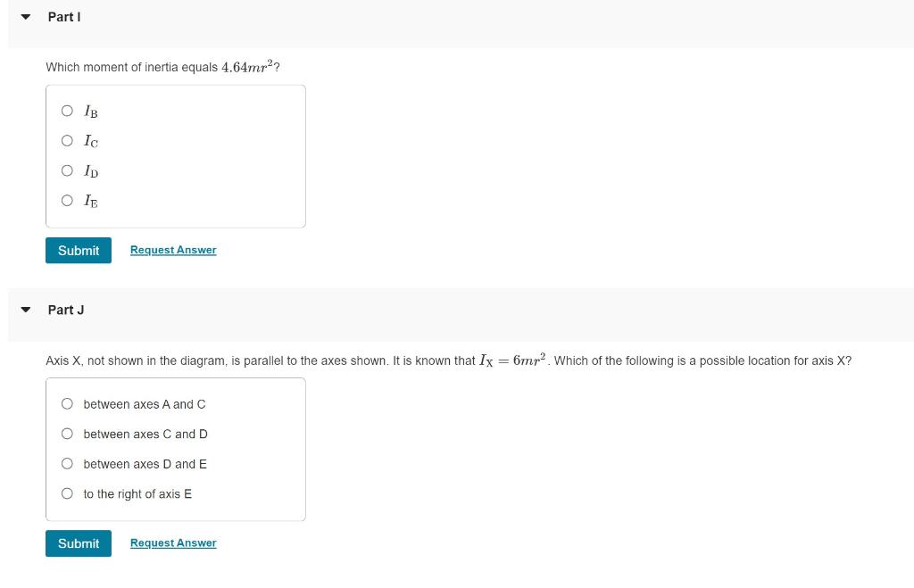Select 'between axes D and E' option

tap(67, 464)
